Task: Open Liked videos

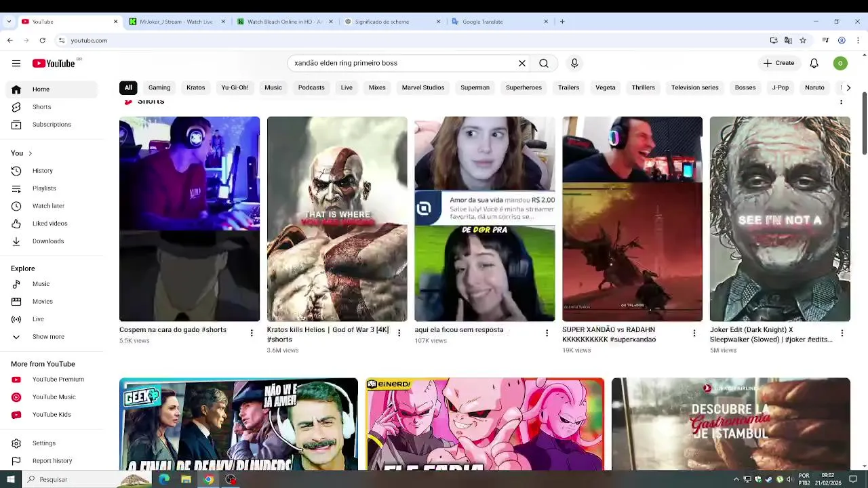Action: [50, 224]
